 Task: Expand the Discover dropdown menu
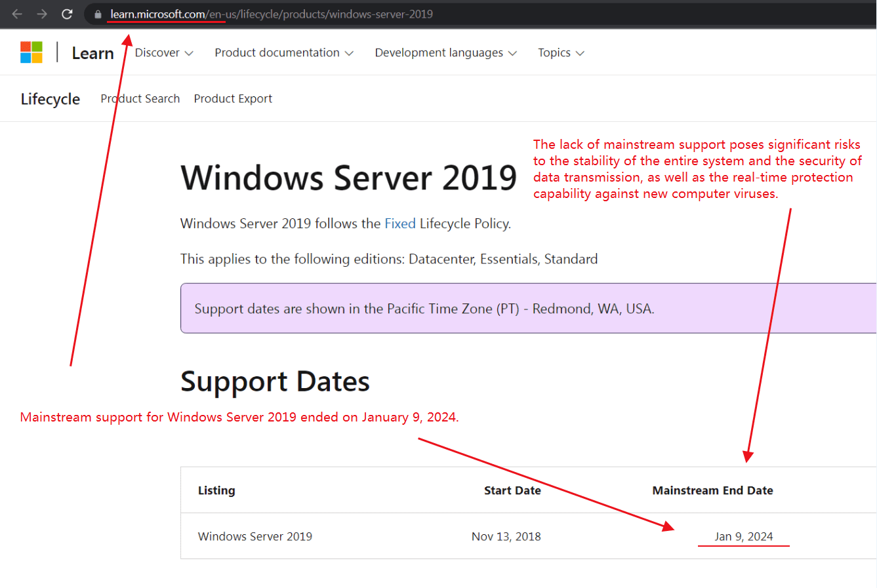tap(164, 53)
